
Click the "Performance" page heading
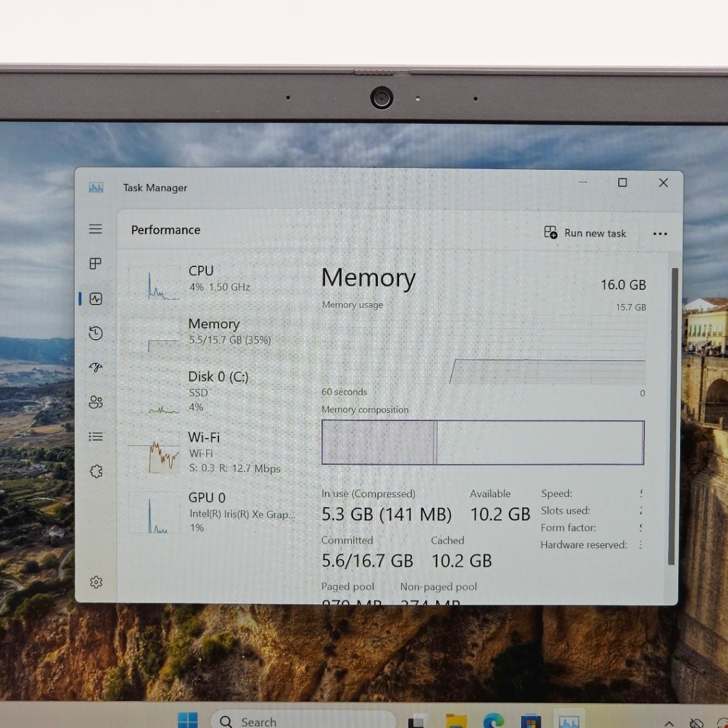(166, 230)
